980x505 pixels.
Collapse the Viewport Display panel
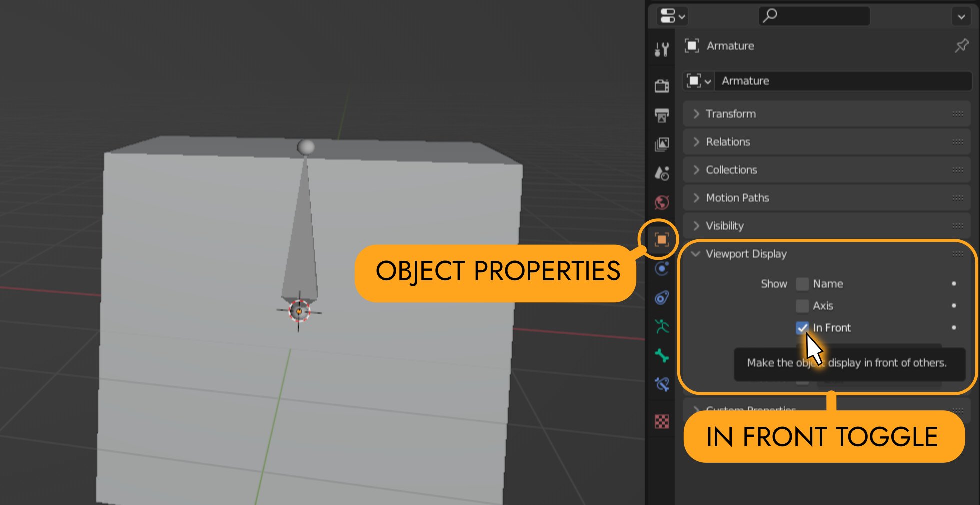pyautogui.click(x=746, y=254)
